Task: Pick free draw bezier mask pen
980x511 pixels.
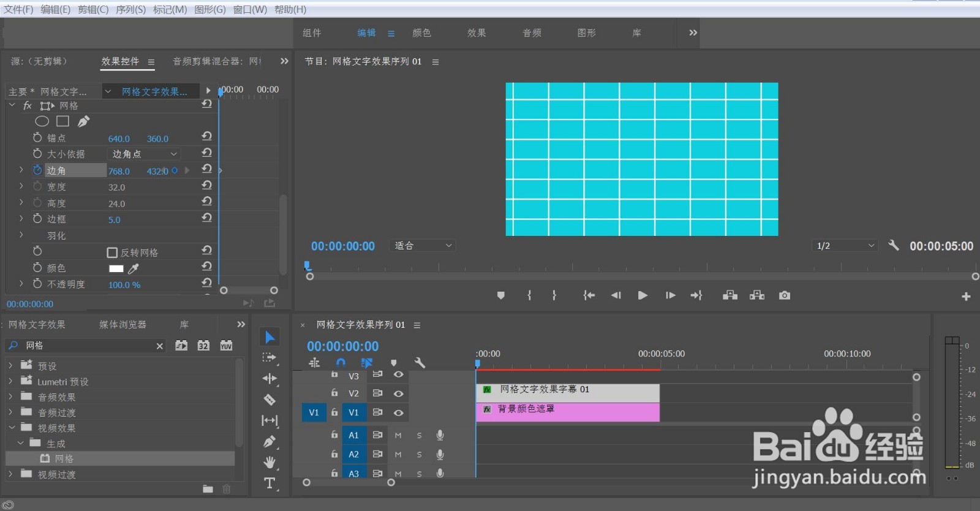Action: coord(83,121)
